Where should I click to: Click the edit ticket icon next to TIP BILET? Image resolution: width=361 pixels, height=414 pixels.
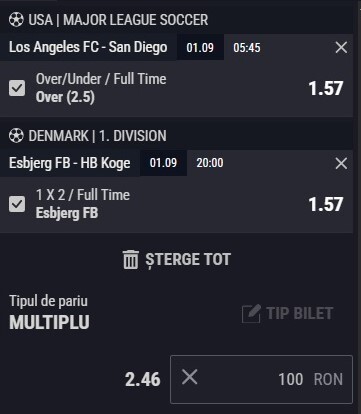251,313
